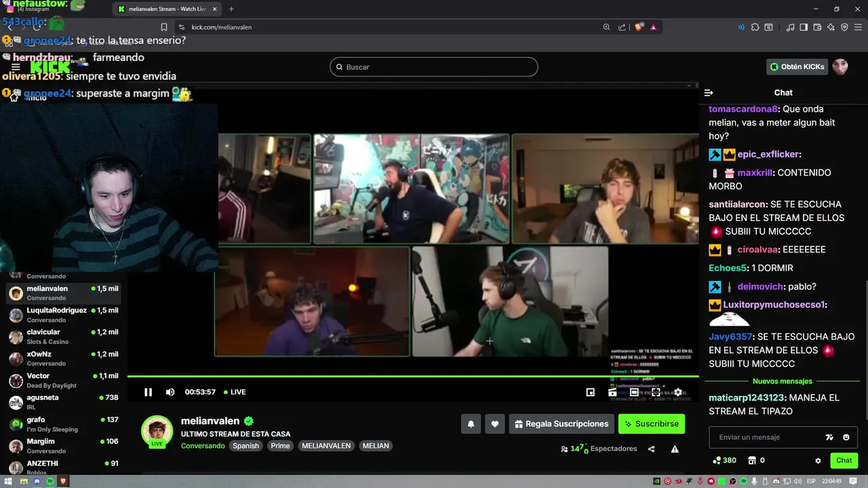Open the Margiim channel in sidebar

pos(64,446)
